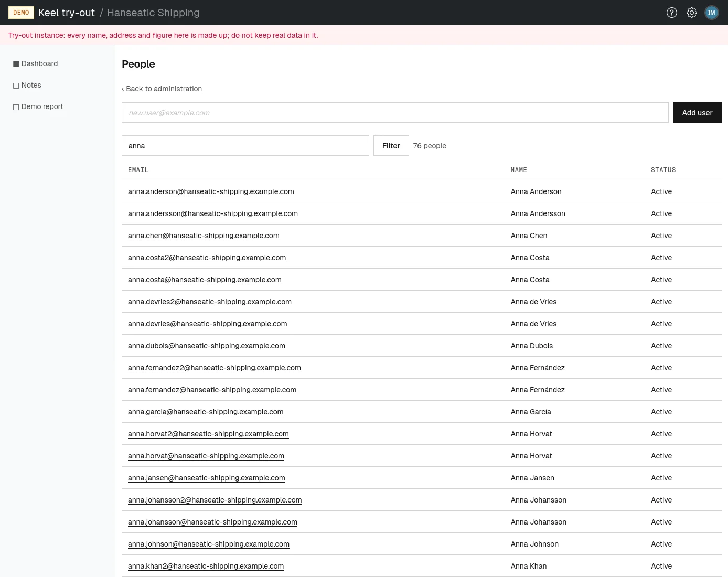The width and height of the screenshot is (728, 577).
Task: Click the filter field containing "anna"
Action: (x=245, y=146)
